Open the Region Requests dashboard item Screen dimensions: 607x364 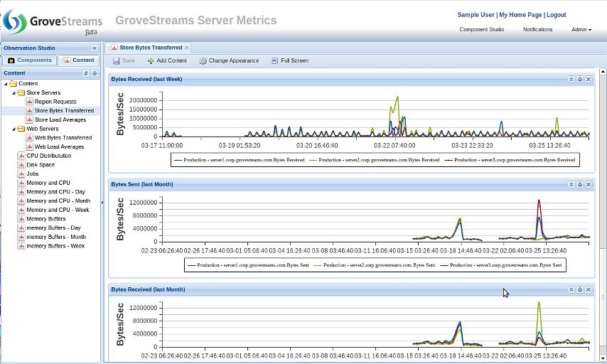(55, 102)
